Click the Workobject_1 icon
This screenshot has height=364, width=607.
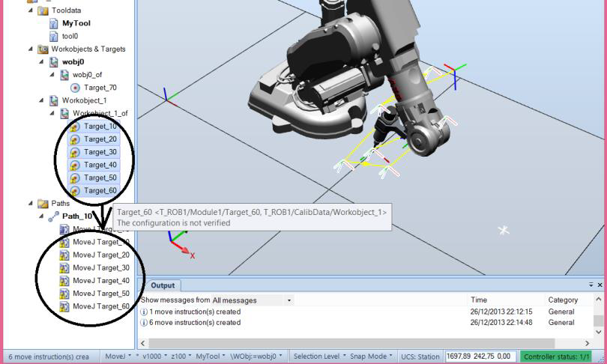pos(54,100)
